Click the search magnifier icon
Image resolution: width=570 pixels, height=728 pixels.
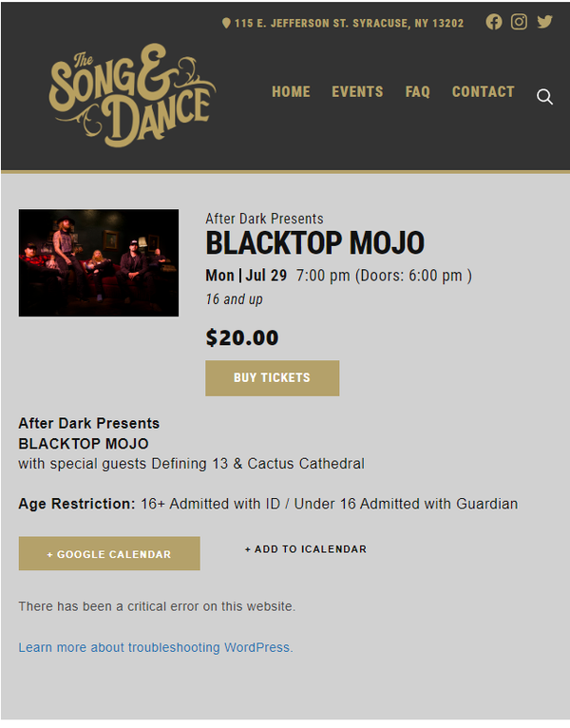point(544,96)
